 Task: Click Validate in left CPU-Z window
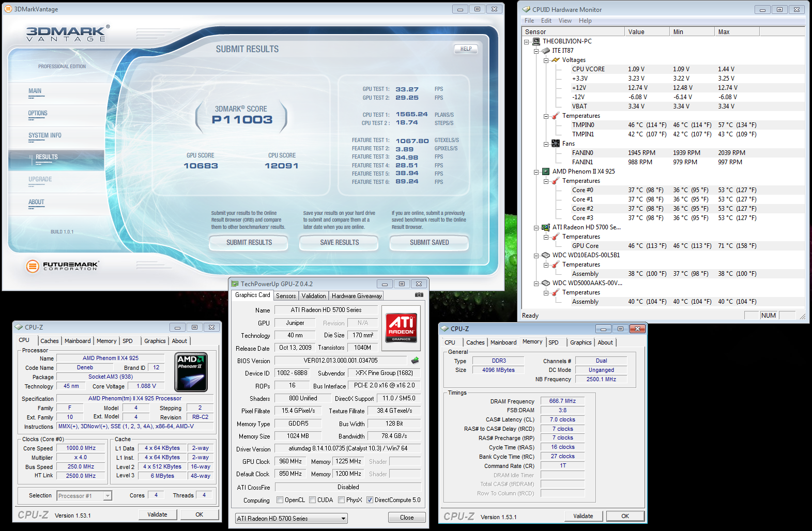click(x=158, y=514)
